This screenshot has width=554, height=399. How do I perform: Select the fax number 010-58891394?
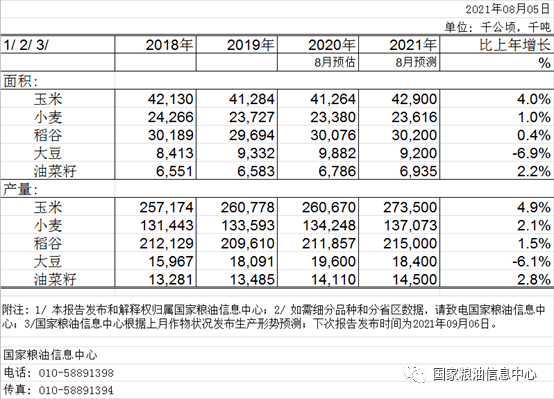tap(76, 390)
